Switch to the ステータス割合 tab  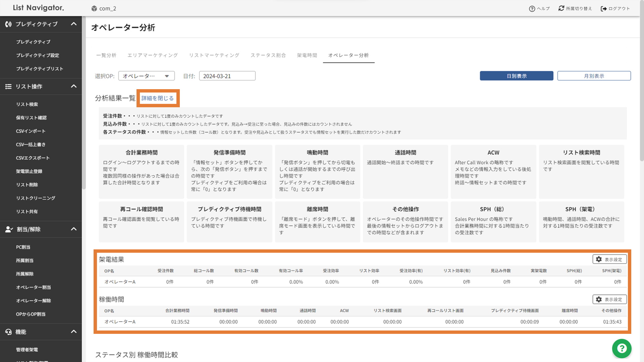point(268,55)
